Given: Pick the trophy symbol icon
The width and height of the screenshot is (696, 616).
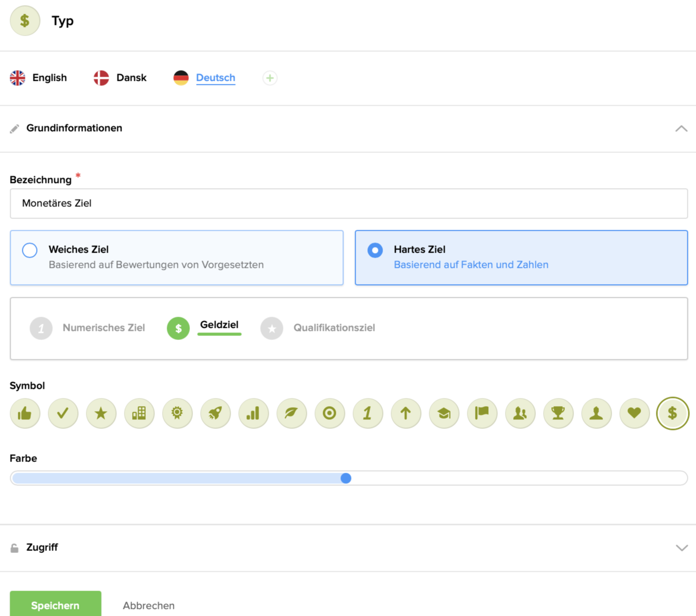Looking at the screenshot, I should (x=558, y=413).
